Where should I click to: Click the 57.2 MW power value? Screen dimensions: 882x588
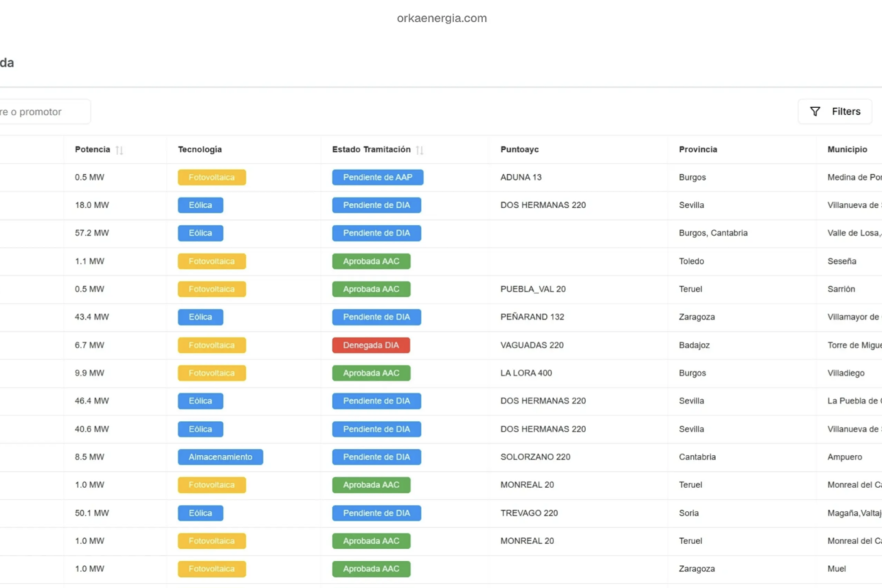tap(92, 233)
